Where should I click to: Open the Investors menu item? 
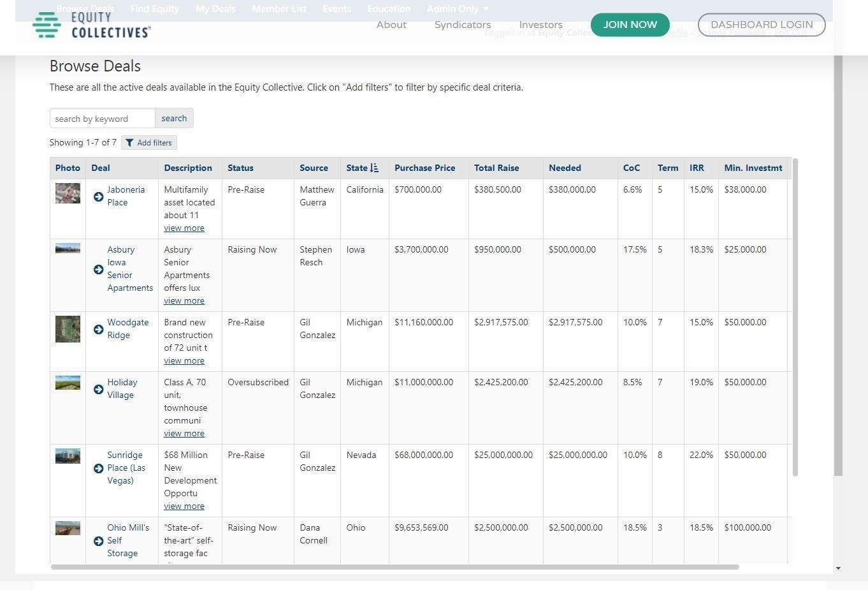[x=540, y=25]
